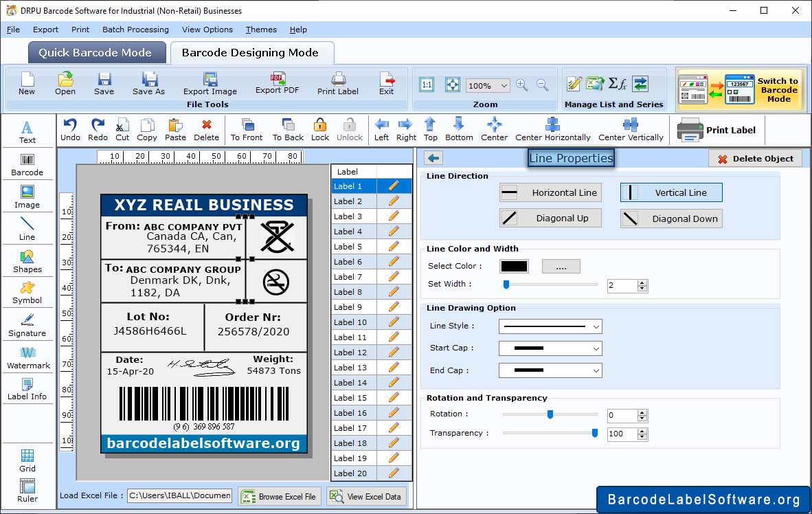Click the Center Horizontally icon
Viewport: 812px width, 514px height.
pos(553,128)
